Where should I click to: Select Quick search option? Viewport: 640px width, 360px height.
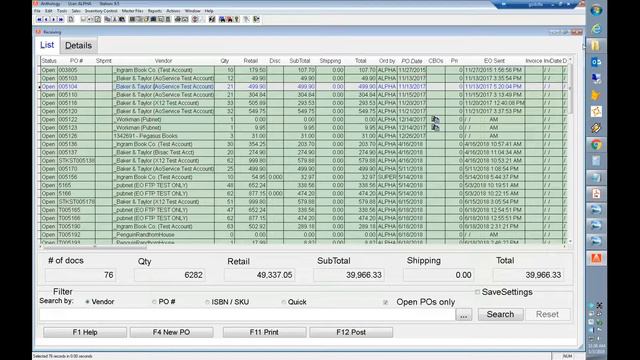pos(284,302)
